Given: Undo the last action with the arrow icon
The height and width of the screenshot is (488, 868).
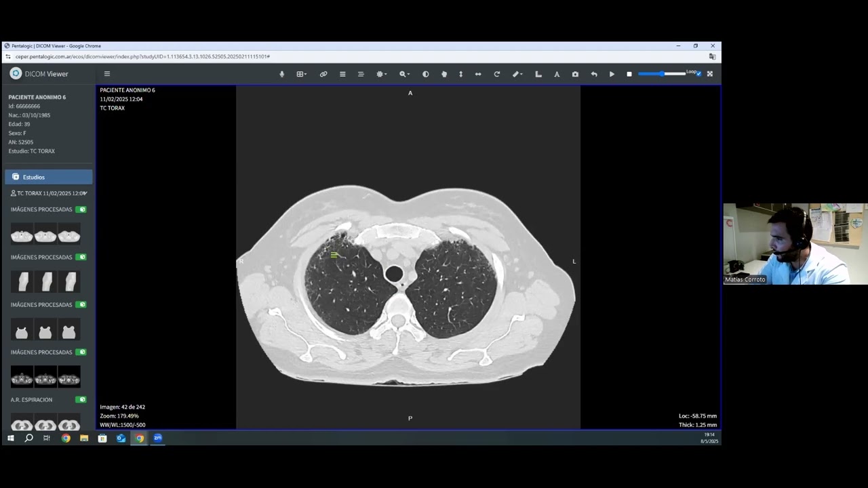Looking at the screenshot, I should [x=594, y=74].
